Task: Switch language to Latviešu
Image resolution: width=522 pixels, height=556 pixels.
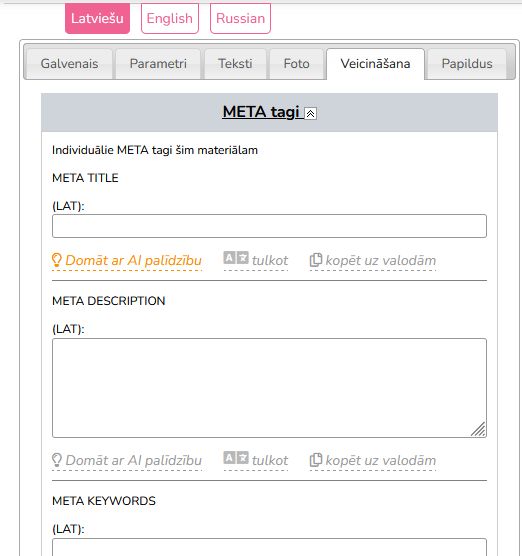Action: point(97,18)
